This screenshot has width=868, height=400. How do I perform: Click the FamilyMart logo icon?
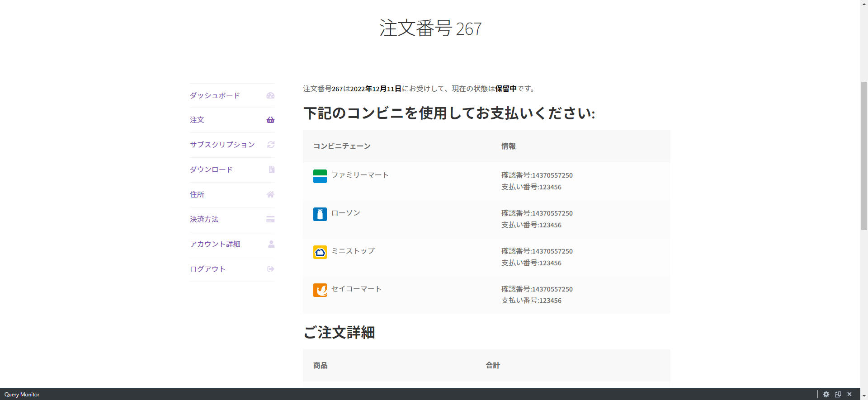[x=320, y=176]
